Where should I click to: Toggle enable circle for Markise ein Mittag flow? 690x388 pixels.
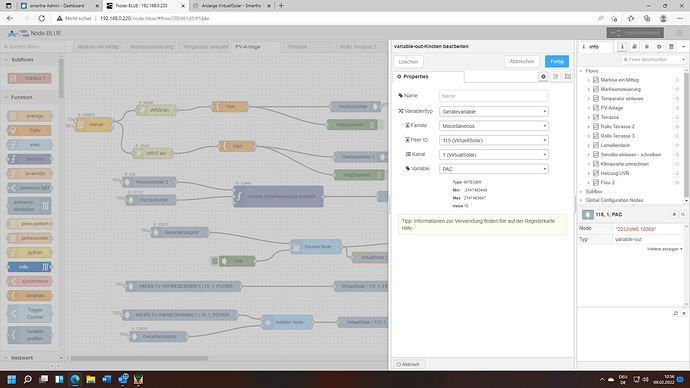click(x=677, y=80)
